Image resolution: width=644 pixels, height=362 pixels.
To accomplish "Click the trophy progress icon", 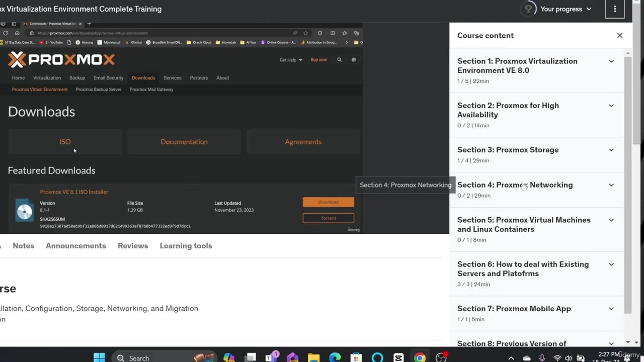I will point(528,9).
